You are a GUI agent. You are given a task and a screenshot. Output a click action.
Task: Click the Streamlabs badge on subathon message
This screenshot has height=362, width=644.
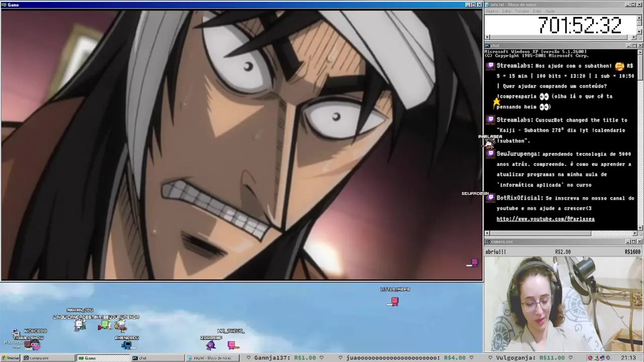click(491, 66)
